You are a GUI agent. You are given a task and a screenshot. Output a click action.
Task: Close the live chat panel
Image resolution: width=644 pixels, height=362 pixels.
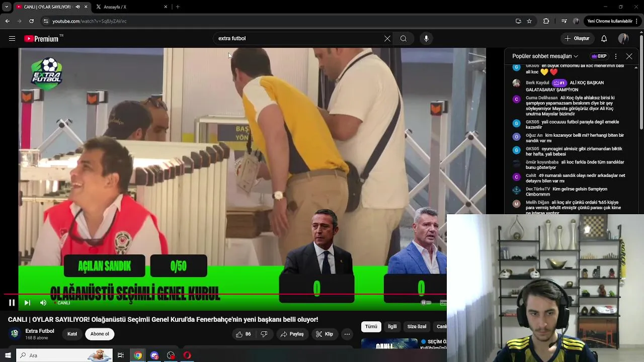[629, 56]
